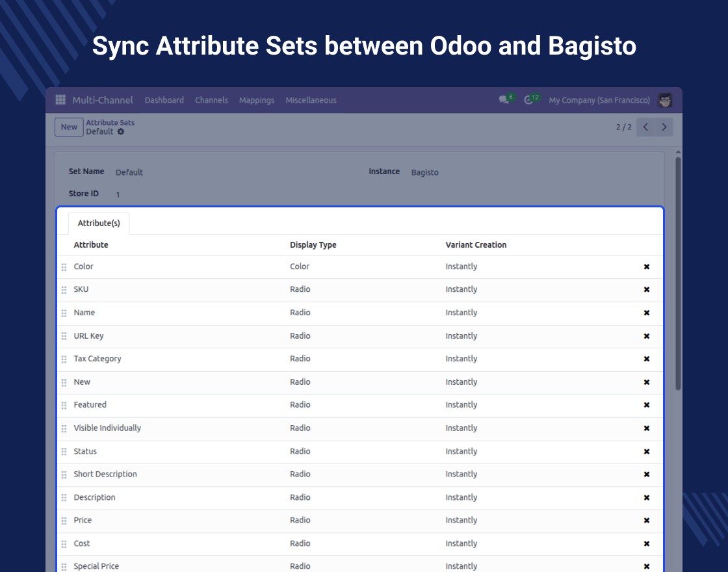The image size is (728, 572).
Task: Go to next record arrow
Action: (x=664, y=127)
